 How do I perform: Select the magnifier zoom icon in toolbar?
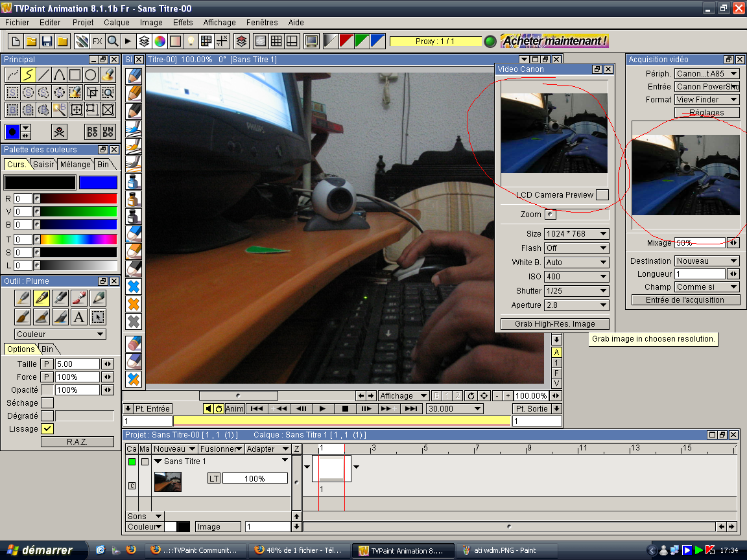113,41
